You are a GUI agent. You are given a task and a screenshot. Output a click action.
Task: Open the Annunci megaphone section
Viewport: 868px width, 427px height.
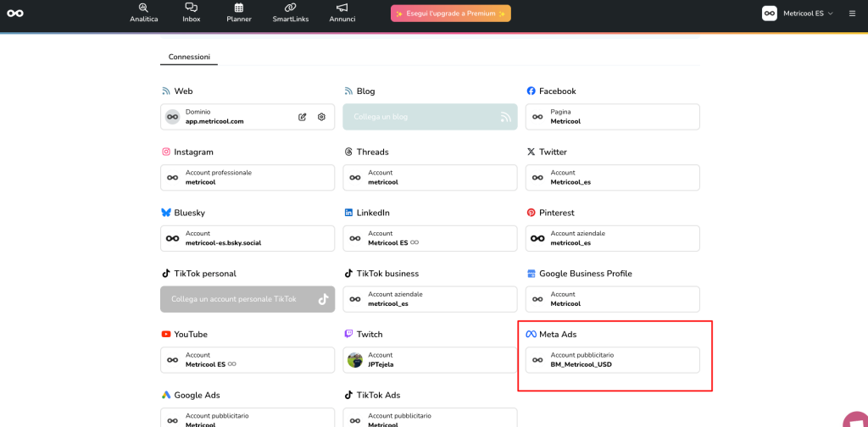pos(342,13)
